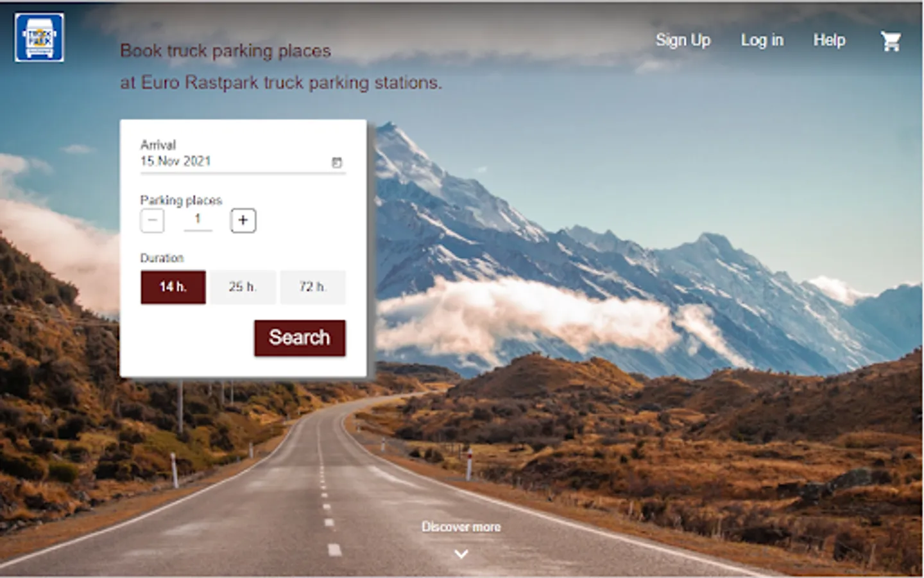Increase parking places with plus button
This screenshot has height=578, width=924.
pos(243,220)
